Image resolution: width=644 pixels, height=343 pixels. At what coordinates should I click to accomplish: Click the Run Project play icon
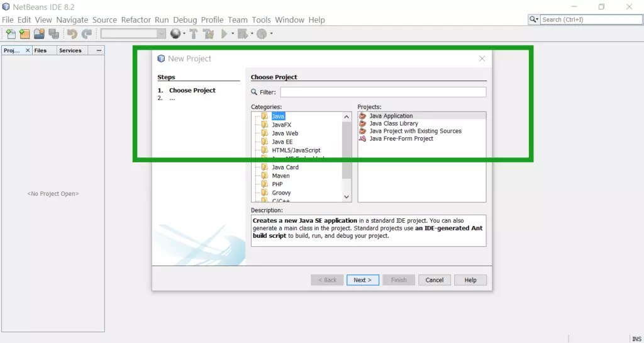click(225, 34)
